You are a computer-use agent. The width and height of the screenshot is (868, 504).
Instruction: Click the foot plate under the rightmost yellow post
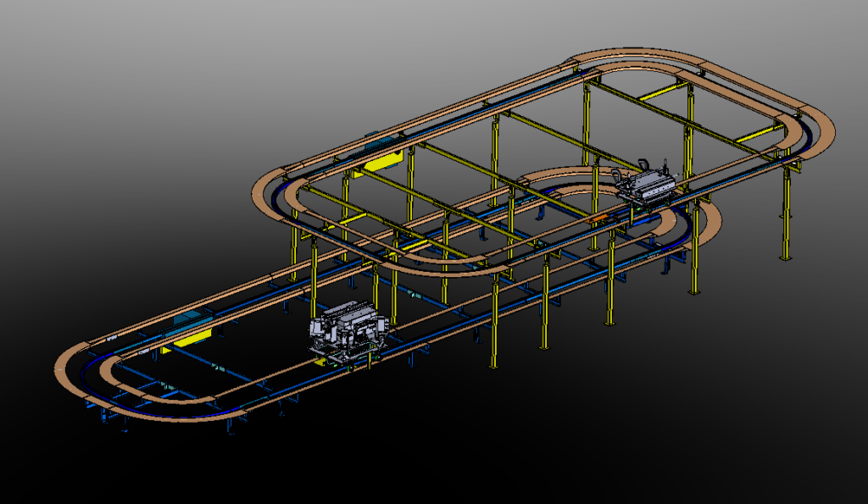pos(784,257)
